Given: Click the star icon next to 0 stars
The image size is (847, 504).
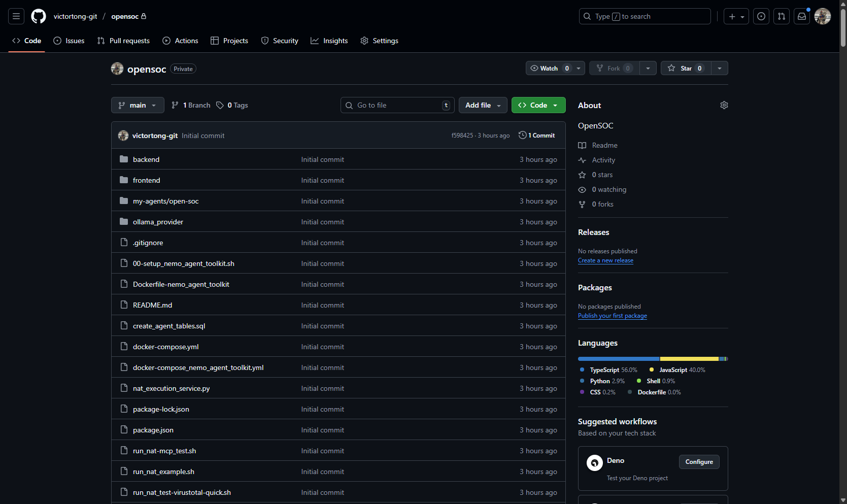Looking at the screenshot, I should pyautogui.click(x=582, y=175).
